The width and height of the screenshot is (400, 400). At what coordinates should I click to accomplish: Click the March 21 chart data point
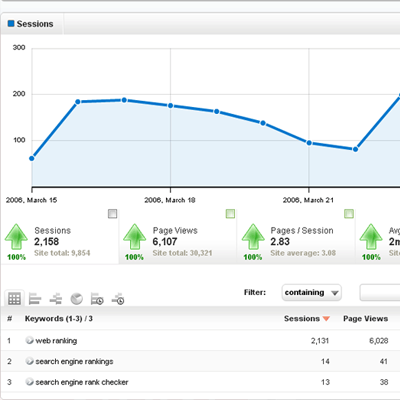pyautogui.click(x=309, y=143)
